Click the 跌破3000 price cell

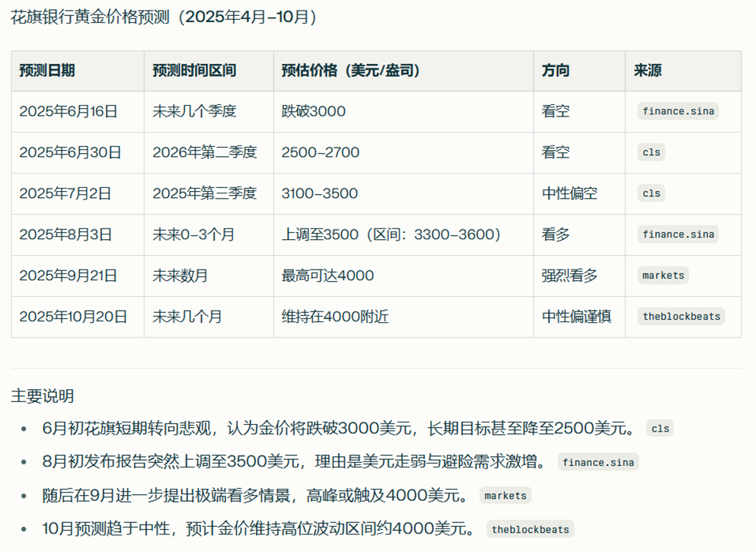point(314,111)
